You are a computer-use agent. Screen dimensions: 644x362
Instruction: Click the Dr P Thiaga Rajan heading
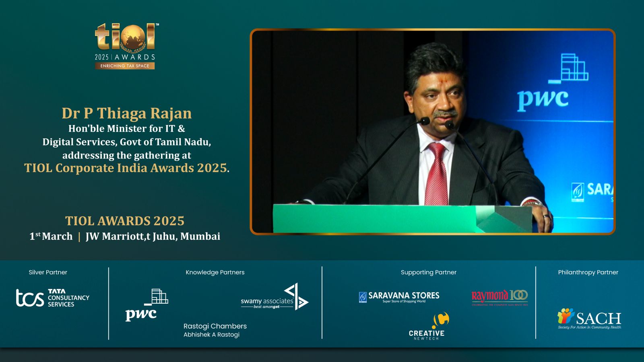pos(126,113)
